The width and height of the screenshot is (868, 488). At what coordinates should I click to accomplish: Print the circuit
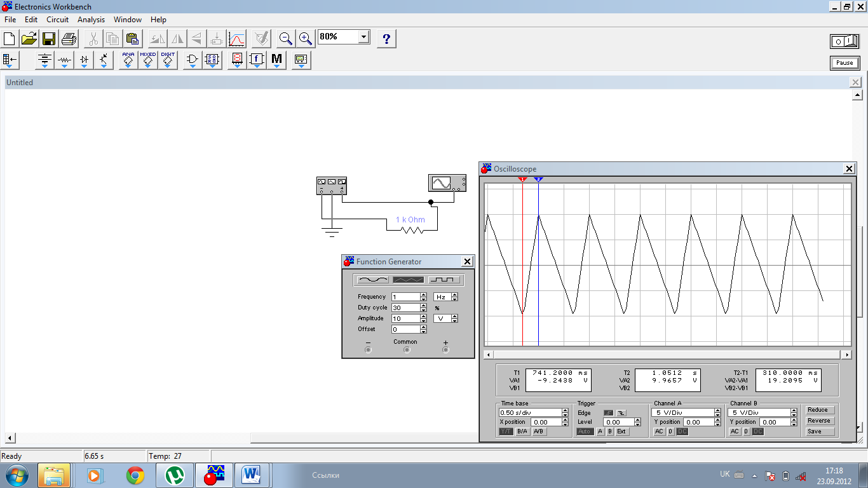(69, 39)
